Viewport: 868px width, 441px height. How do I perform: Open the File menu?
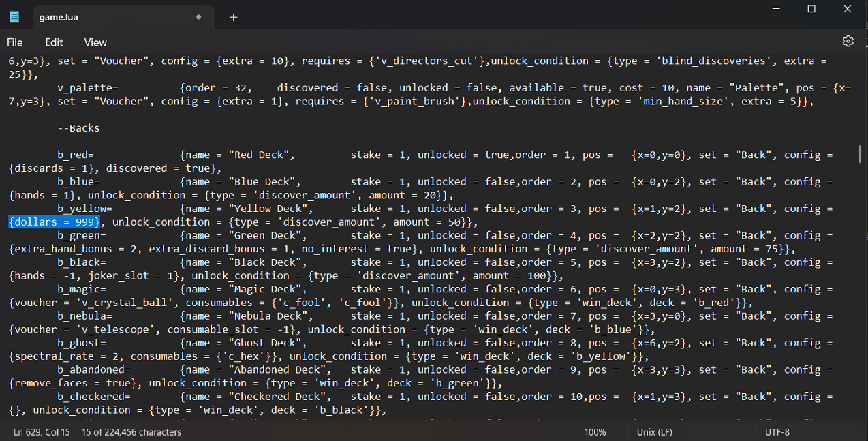pyautogui.click(x=14, y=42)
